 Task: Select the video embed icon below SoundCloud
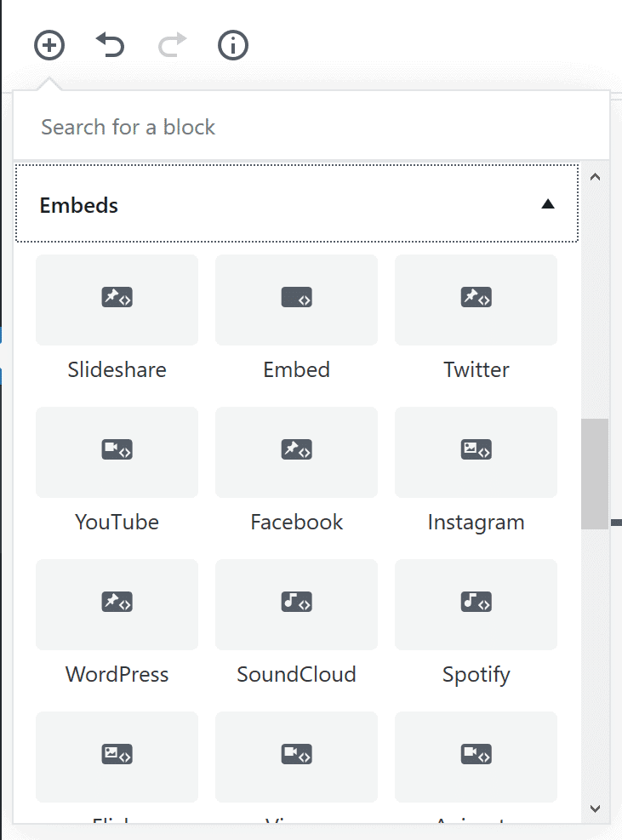coord(296,754)
